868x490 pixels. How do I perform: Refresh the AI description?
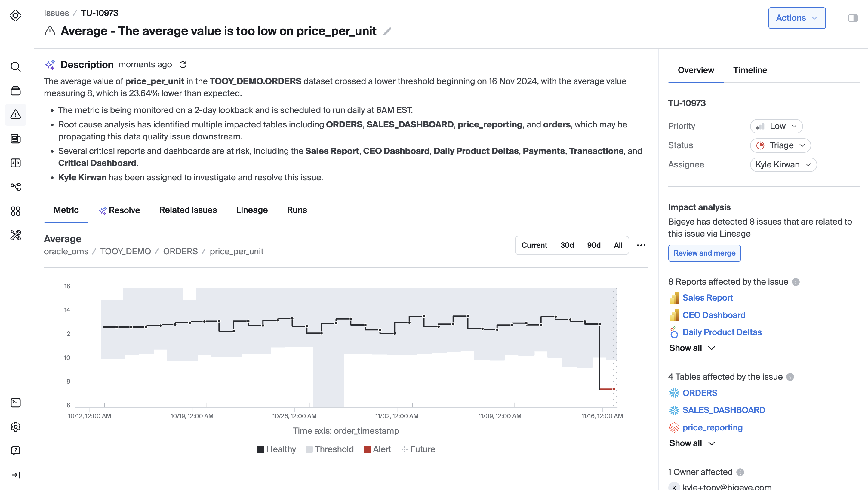coord(183,65)
